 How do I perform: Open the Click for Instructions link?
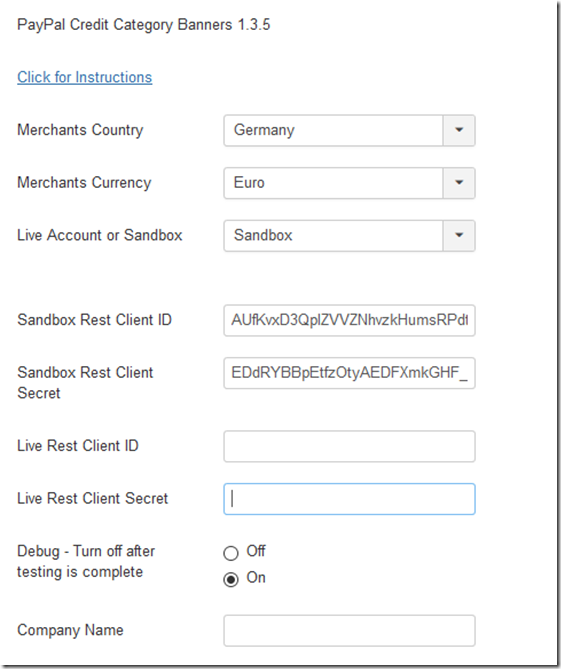(84, 77)
